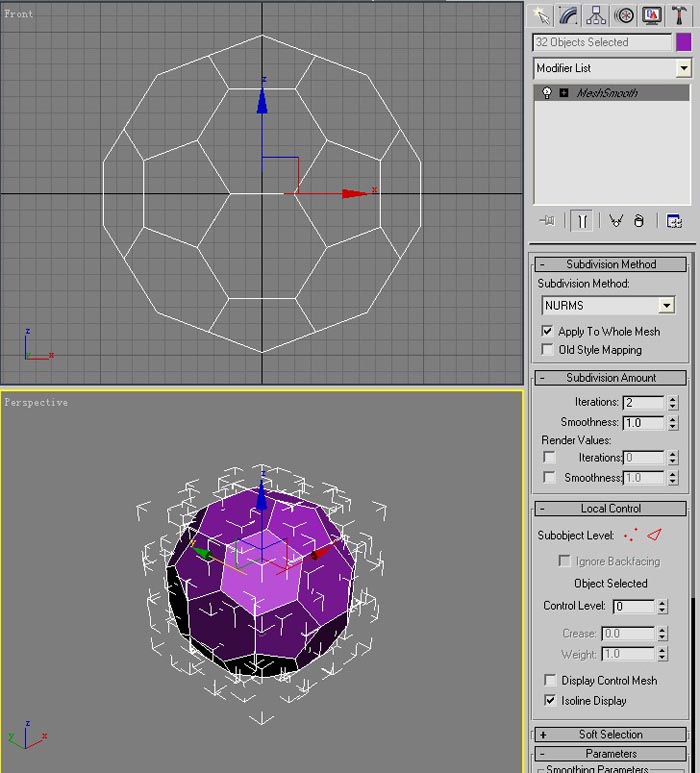
Task: Uncheck Apply To Whole Mesh
Action: [x=547, y=331]
